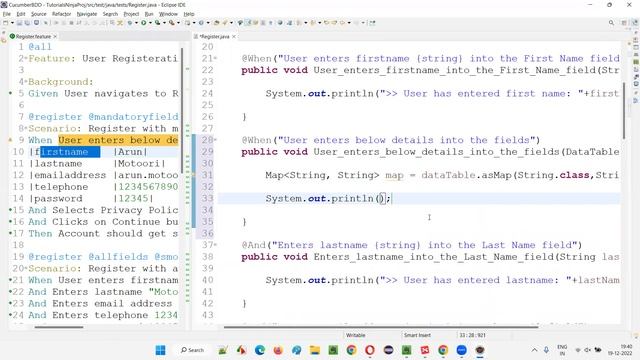Click the 'telephone' cell on feature line 13
The image size is (640, 360).
(x=61, y=187)
